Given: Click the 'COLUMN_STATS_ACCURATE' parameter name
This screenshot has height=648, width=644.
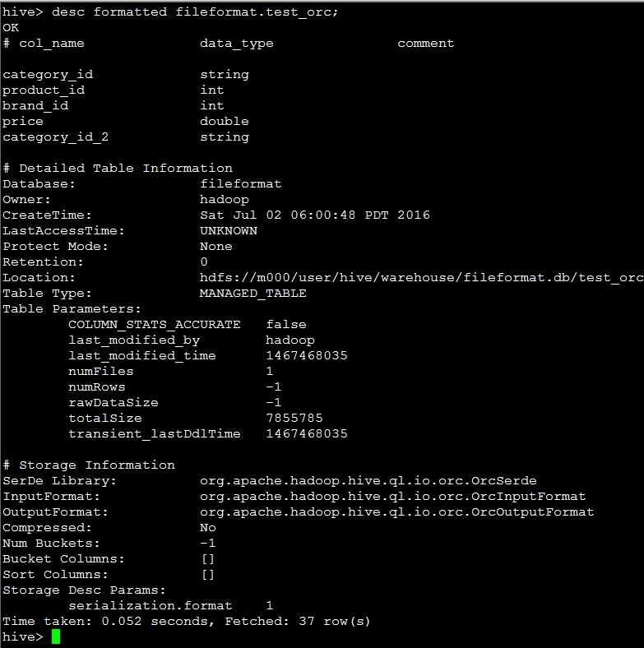Looking at the screenshot, I should pyautogui.click(x=155, y=325).
